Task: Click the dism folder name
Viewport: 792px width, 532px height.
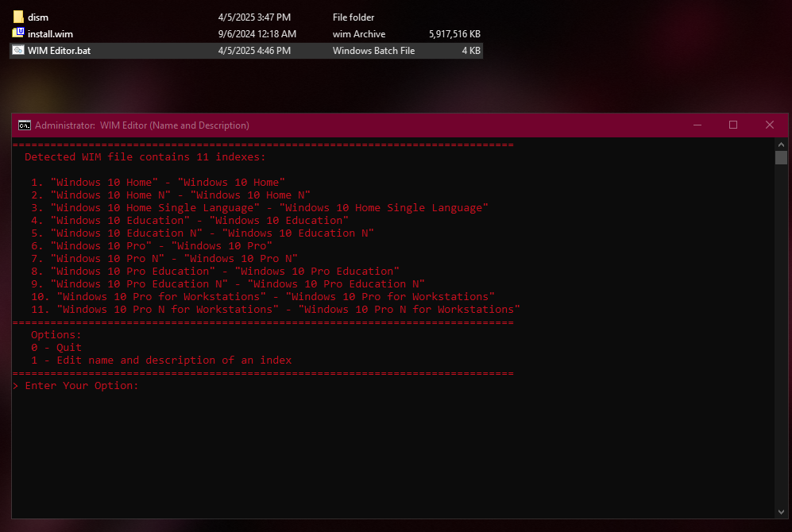Action: 38,17
